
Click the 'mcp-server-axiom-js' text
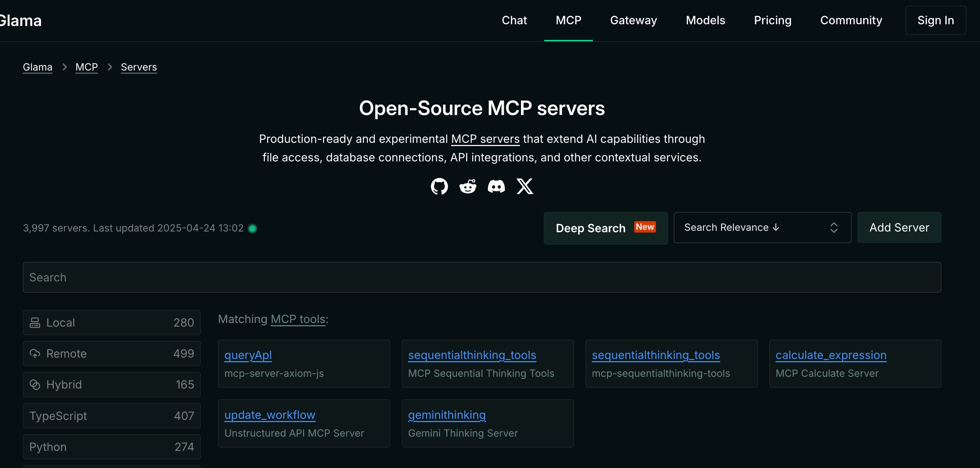(274, 373)
